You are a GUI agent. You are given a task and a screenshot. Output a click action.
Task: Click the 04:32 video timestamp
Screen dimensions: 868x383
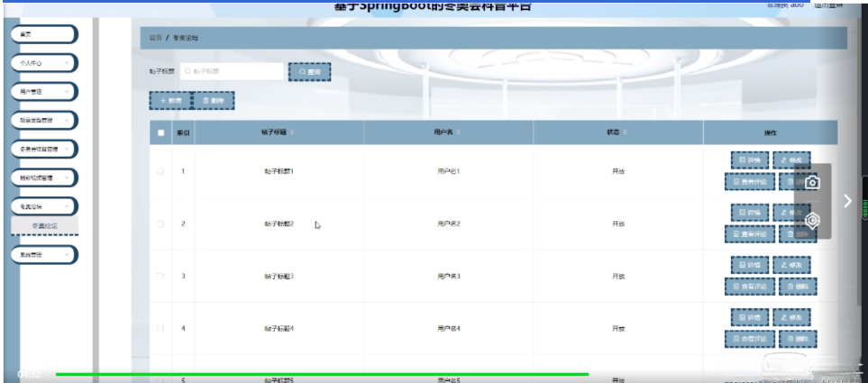click(x=29, y=375)
